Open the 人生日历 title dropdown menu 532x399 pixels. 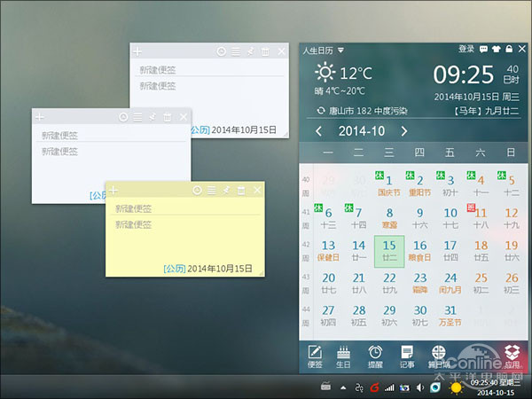coord(340,51)
